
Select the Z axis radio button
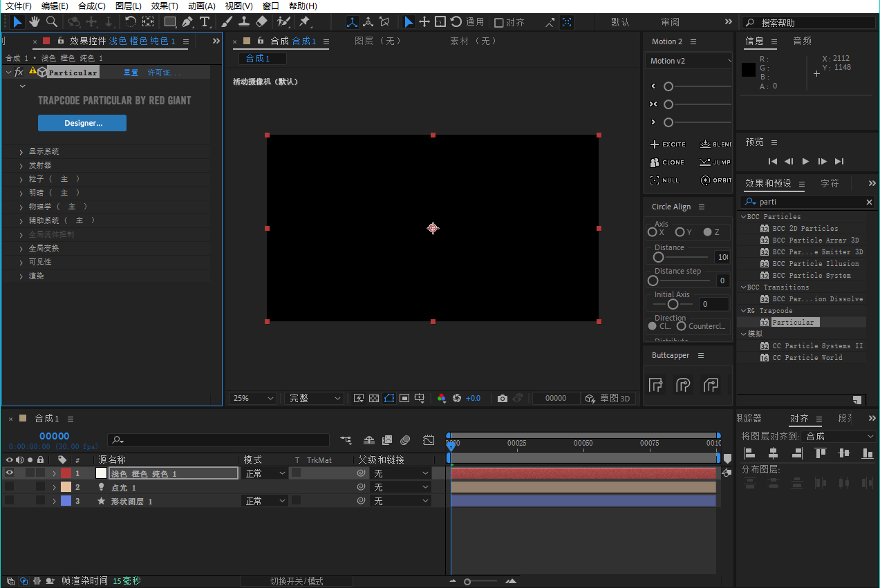pyautogui.click(x=707, y=232)
